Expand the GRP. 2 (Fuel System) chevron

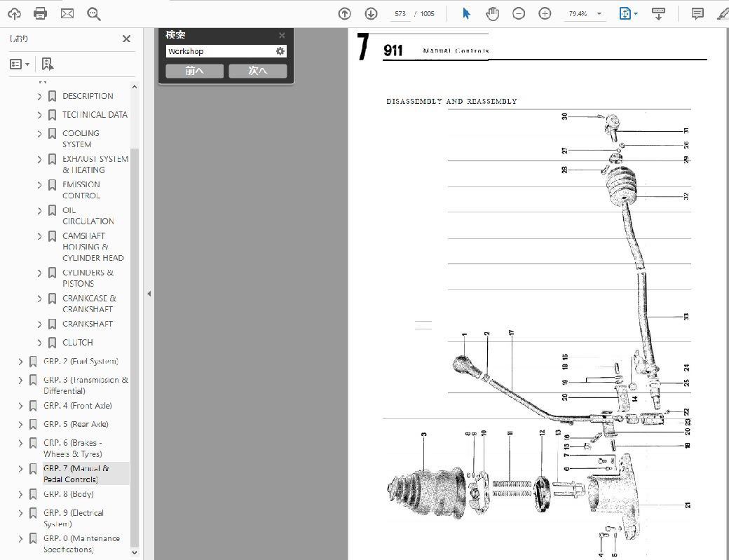click(20, 362)
